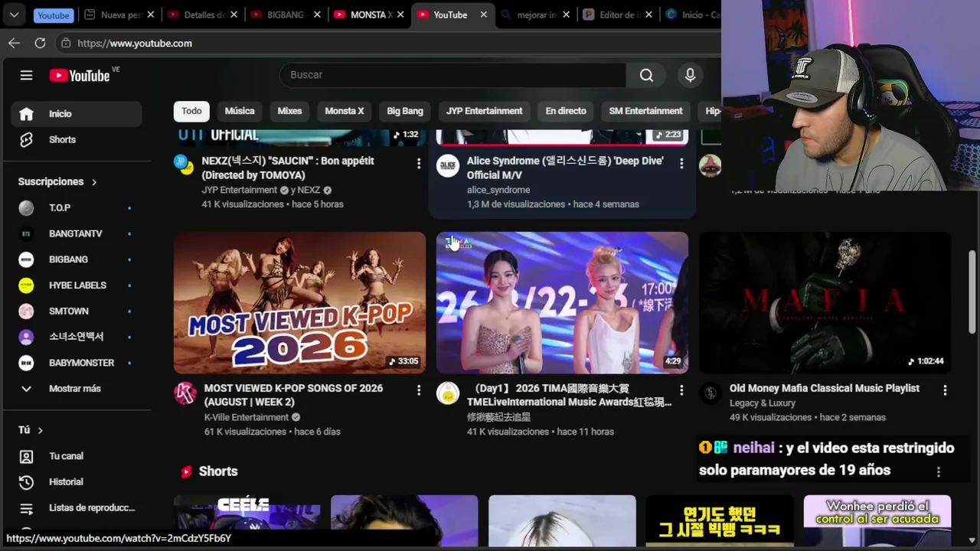Close the active YouTube browser tab
Image resolution: width=980 pixels, height=551 pixels.
coord(483,15)
